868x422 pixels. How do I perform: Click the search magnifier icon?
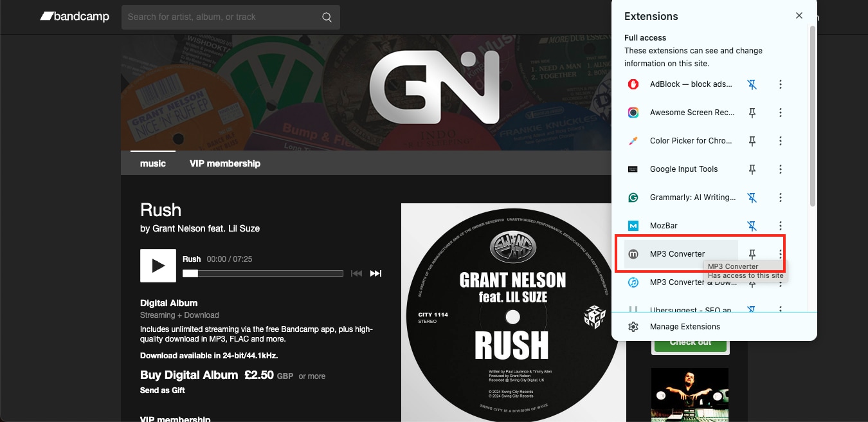(327, 17)
